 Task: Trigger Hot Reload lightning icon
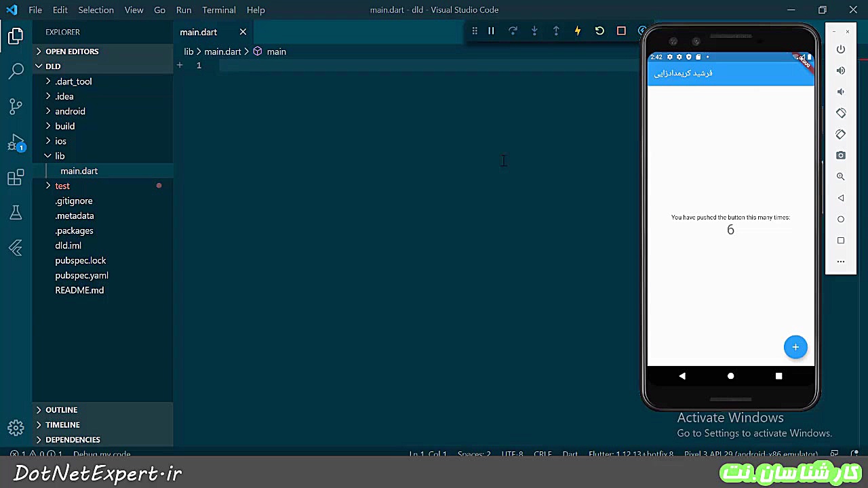tap(578, 30)
